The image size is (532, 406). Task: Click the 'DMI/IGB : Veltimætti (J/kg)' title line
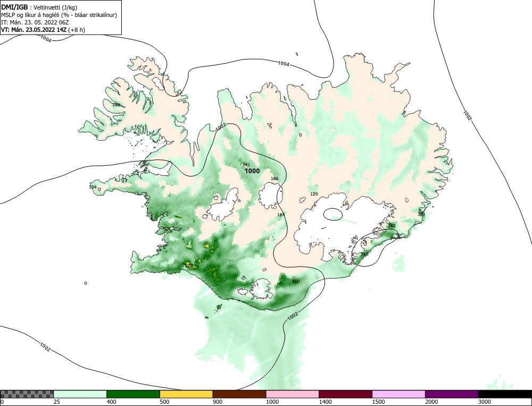click(x=39, y=7)
